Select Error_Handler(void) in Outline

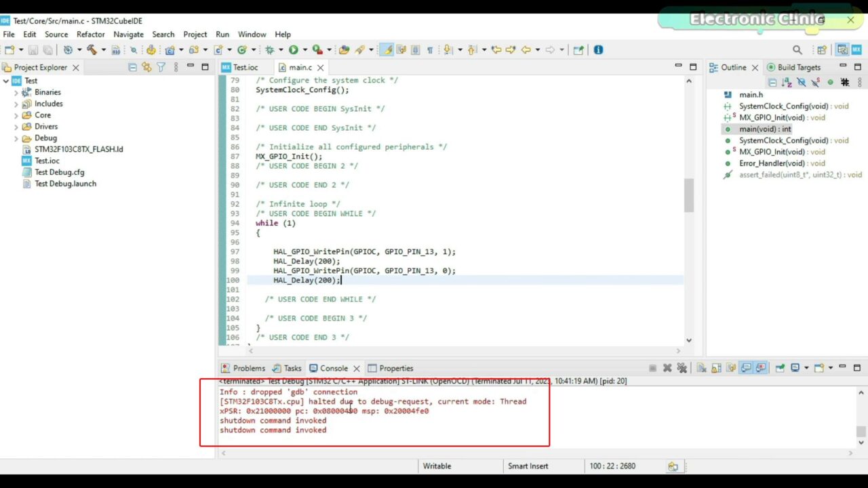coord(782,163)
